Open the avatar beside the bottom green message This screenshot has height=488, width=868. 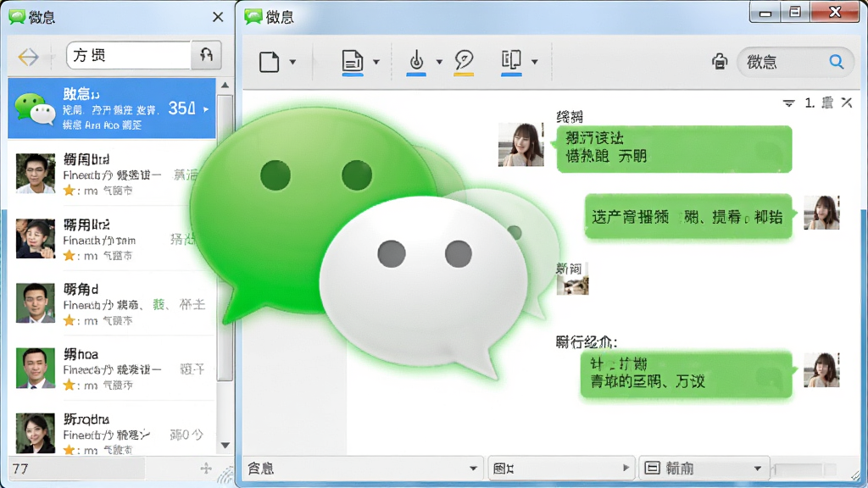click(822, 369)
